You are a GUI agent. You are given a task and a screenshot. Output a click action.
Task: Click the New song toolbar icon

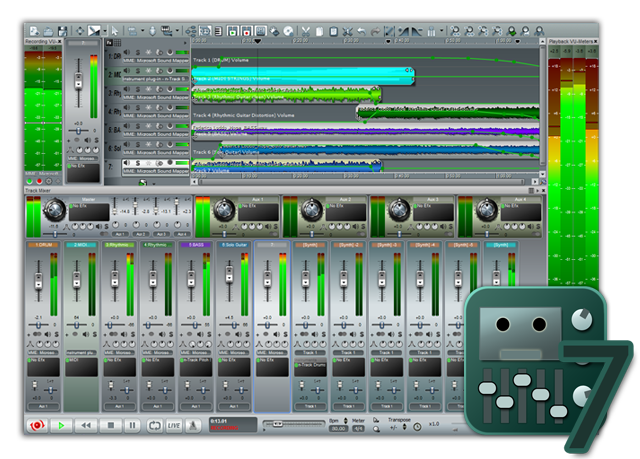pyautogui.click(x=35, y=31)
